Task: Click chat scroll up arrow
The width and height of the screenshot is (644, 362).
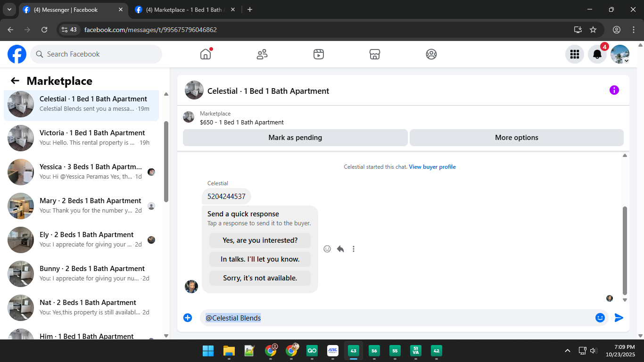Action: point(625,155)
